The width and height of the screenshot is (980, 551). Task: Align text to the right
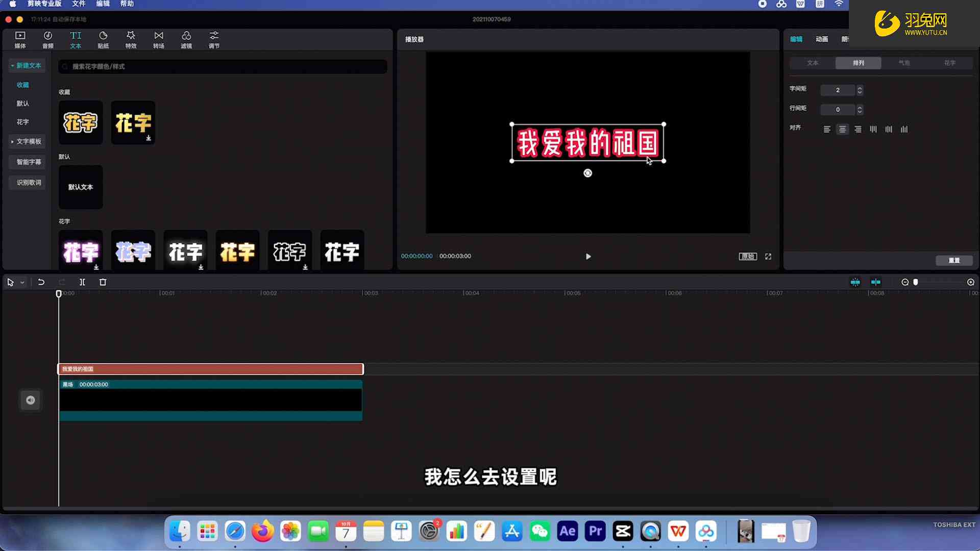coord(858,130)
